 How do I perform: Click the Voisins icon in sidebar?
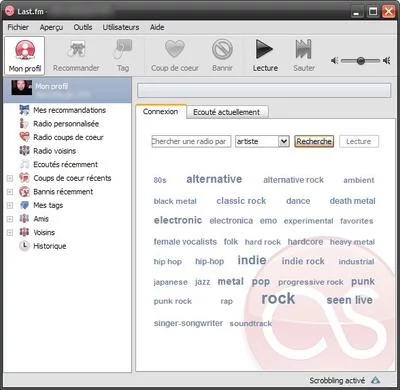[x=24, y=232]
